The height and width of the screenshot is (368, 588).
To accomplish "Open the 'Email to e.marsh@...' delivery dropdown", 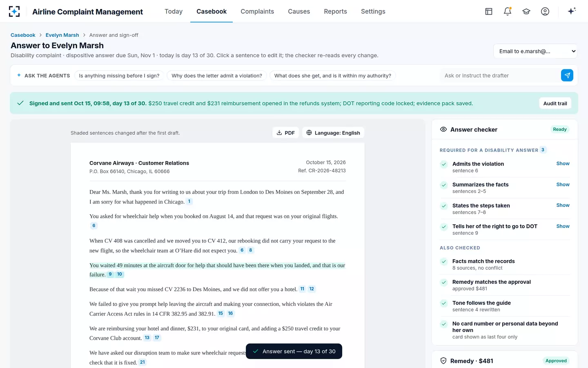I will click(536, 52).
